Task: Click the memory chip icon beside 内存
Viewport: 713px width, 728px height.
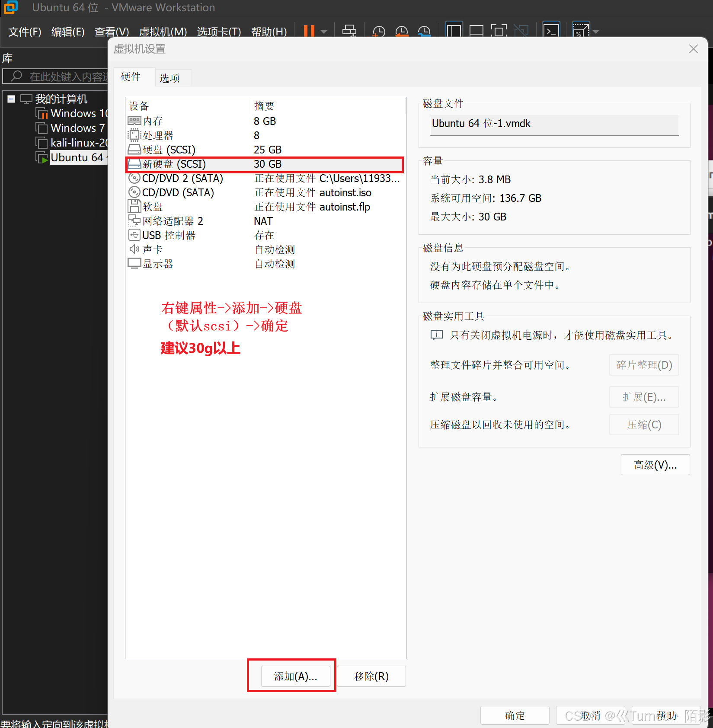Action: pyautogui.click(x=134, y=121)
